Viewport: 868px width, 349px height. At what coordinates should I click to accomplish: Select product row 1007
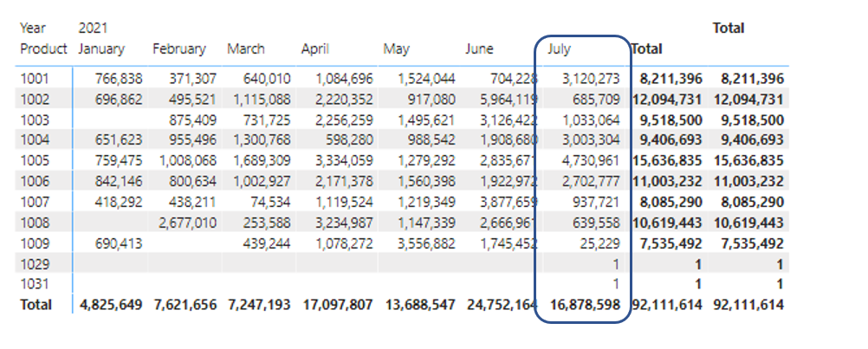pos(35,202)
